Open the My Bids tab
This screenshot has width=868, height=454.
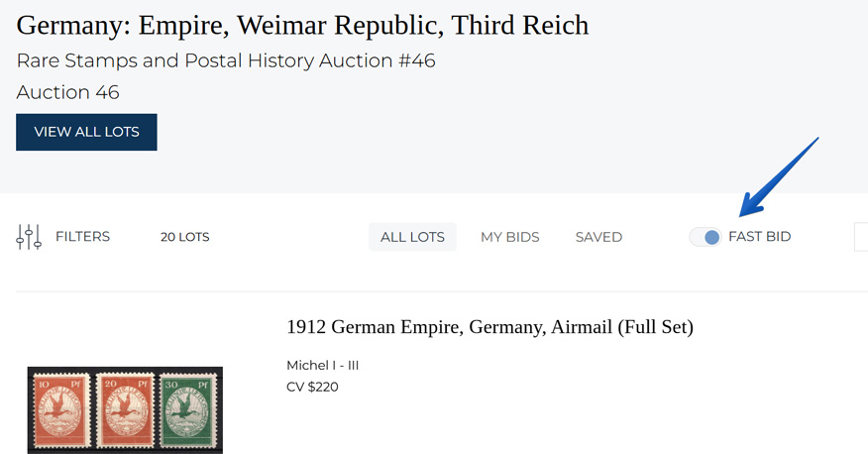509,237
